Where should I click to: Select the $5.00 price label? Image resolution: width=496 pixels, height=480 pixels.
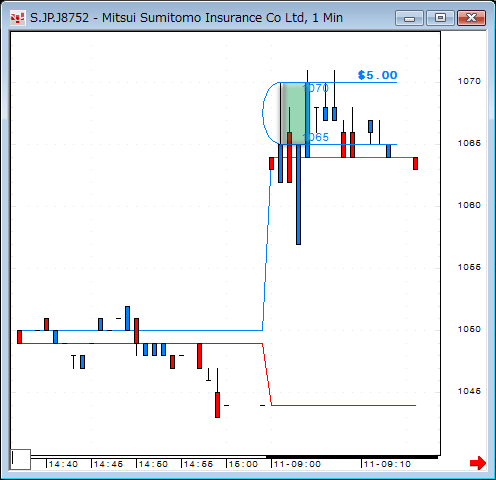[x=377, y=75]
